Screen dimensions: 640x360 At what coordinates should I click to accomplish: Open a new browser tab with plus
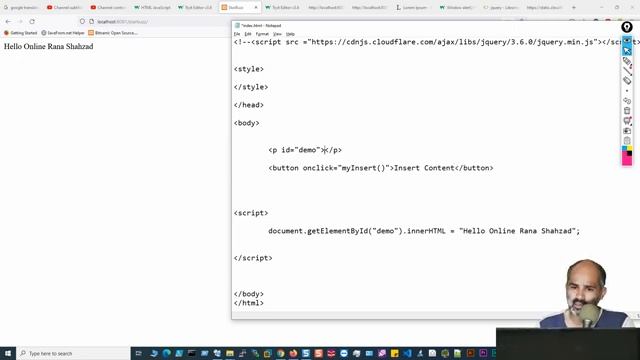click(573, 7)
